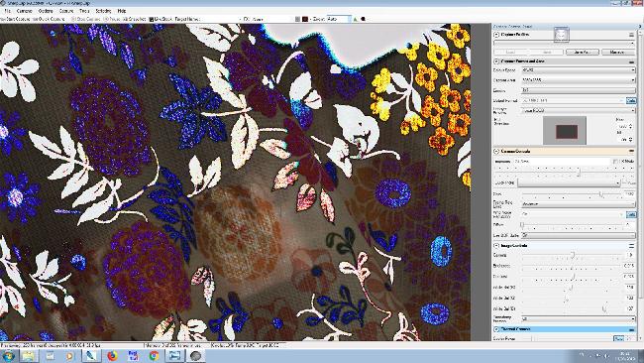Click the ROI selection preview thumbnail
Image resolution: width=644 pixels, height=363 pixels.
pyautogui.click(x=565, y=130)
